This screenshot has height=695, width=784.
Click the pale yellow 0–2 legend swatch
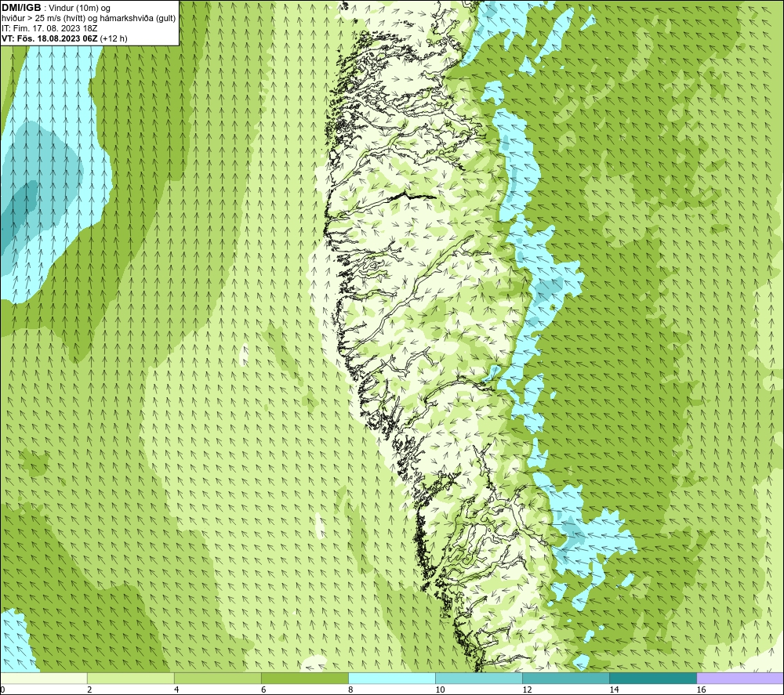click(44, 678)
